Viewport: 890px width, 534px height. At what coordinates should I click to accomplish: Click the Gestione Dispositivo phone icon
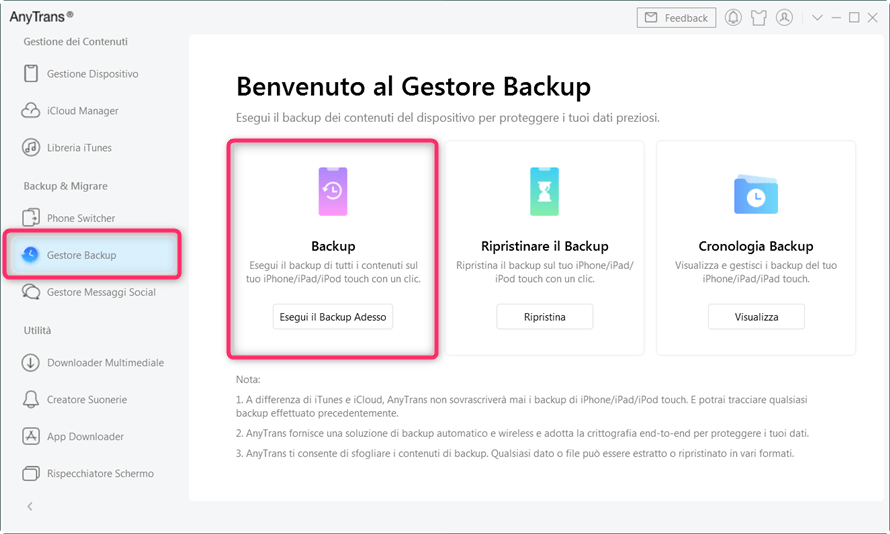click(x=31, y=74)
